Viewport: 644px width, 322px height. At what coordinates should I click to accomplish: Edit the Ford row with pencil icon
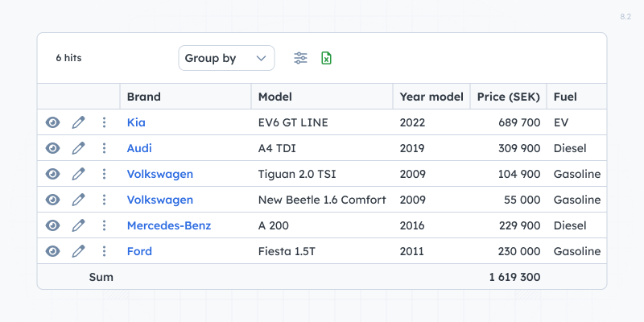click(78, 251)
